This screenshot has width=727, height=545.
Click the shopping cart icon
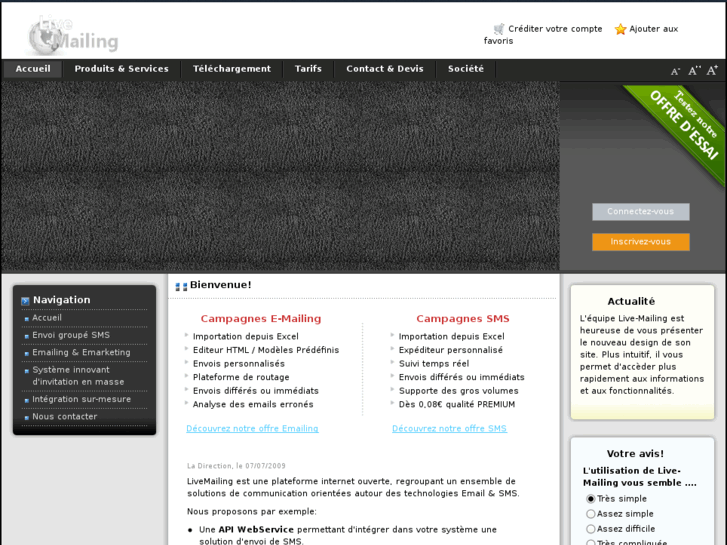499,29
